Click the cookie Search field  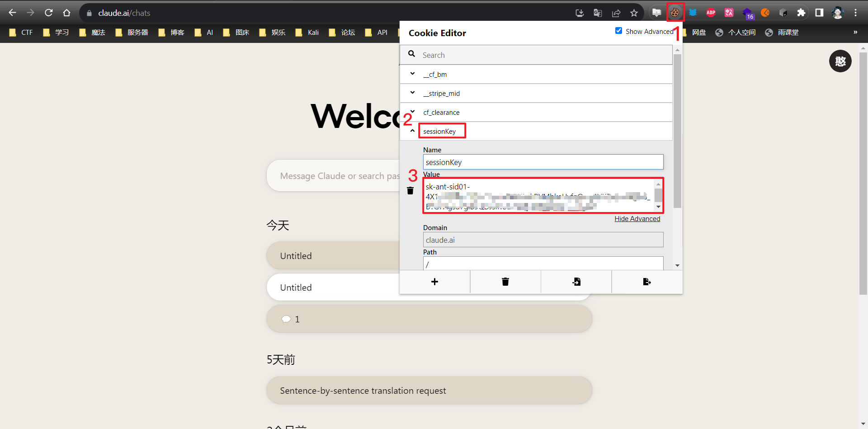[542, 55]
